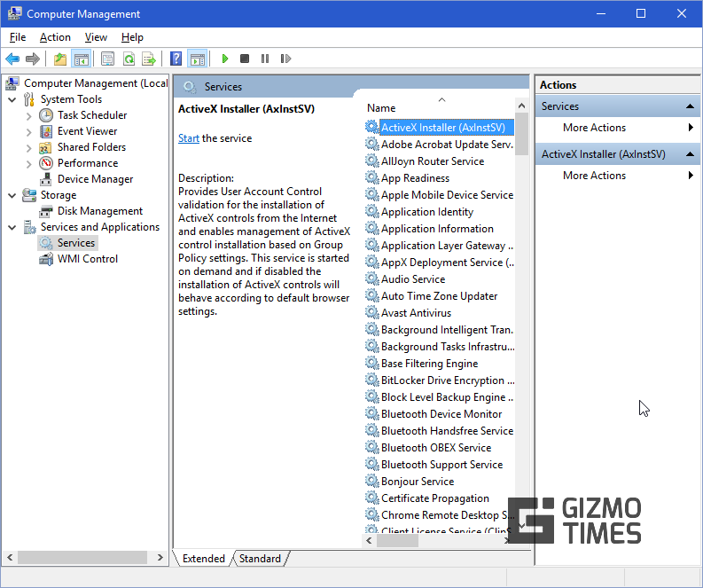Click the console tree horizontal scrollbar thumb

pos(82,558)
